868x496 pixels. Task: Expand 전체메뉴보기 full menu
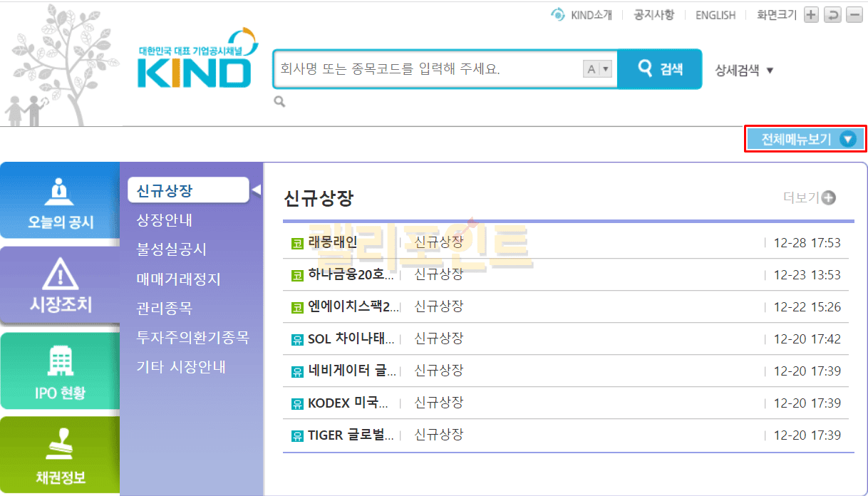tap(805, 139)
